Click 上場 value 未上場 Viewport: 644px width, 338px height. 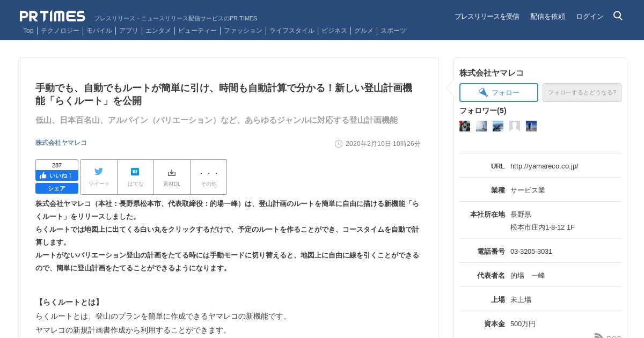[521, 300]
